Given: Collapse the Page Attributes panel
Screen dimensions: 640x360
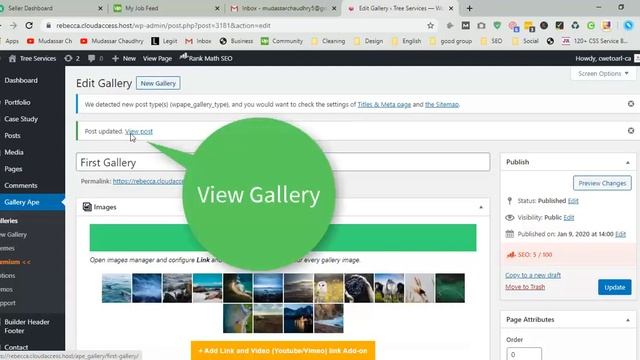Looking at the screenshot, I should (628, 320).
